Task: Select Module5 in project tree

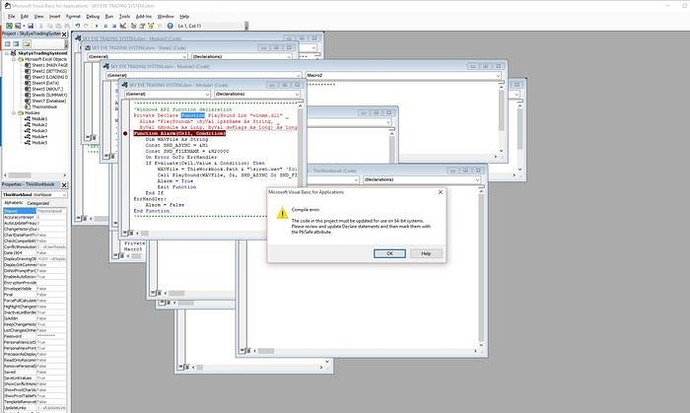Action: [x=36, y=143]
